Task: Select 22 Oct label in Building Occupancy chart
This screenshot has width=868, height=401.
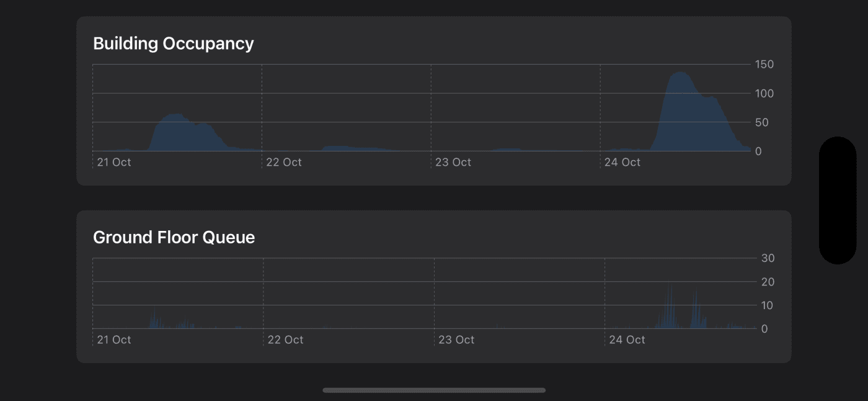Action: pos(284,162)
